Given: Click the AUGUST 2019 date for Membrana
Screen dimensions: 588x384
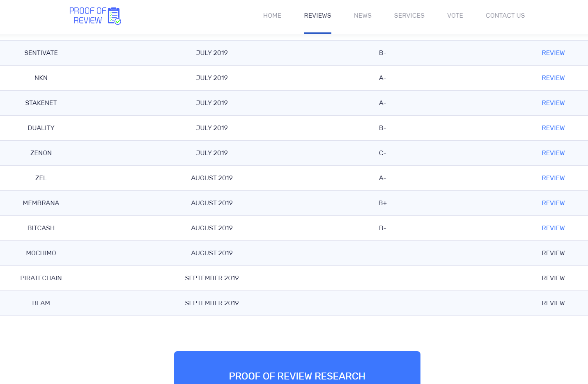Looking at the screenshot, I should [212, 203].
